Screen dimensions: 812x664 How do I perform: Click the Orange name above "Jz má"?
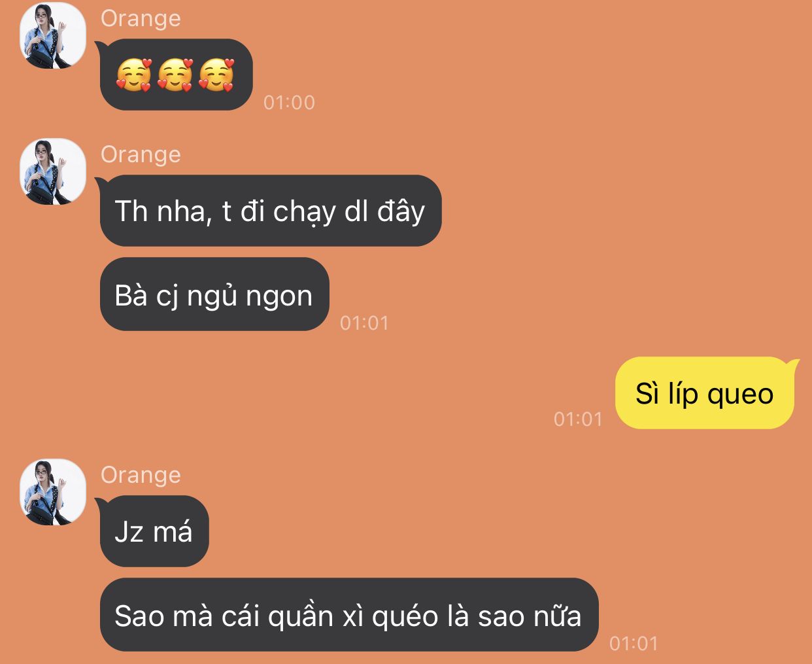pos(141,476)
